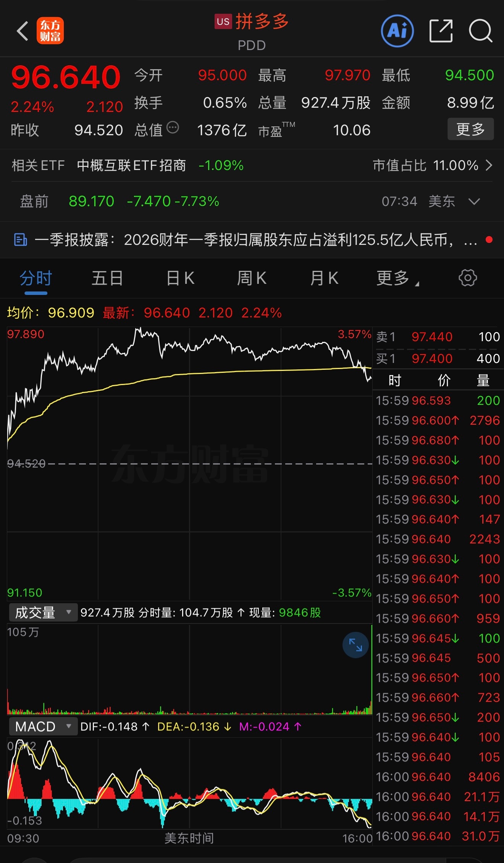Image resolution: width=504 pixels, height=863 pixels.
Task: Tap the MACD indicator chart
Action: click(189, 783)
